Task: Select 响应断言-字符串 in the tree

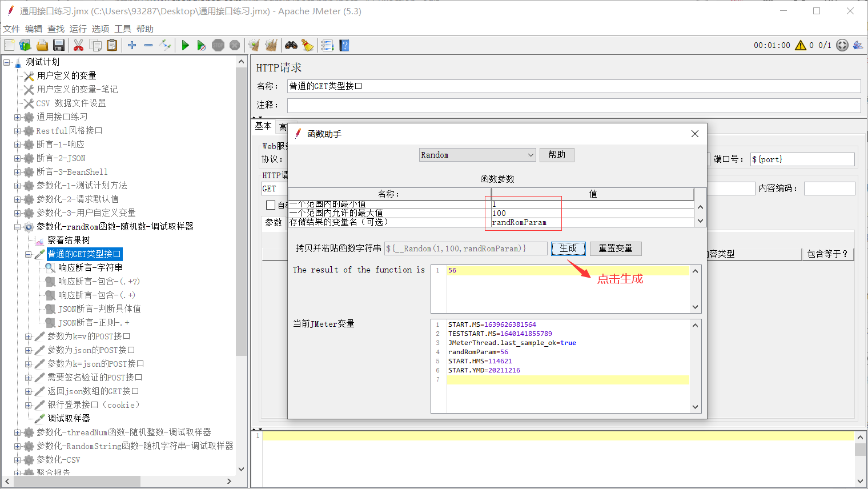Action: [x=90, y=268]
